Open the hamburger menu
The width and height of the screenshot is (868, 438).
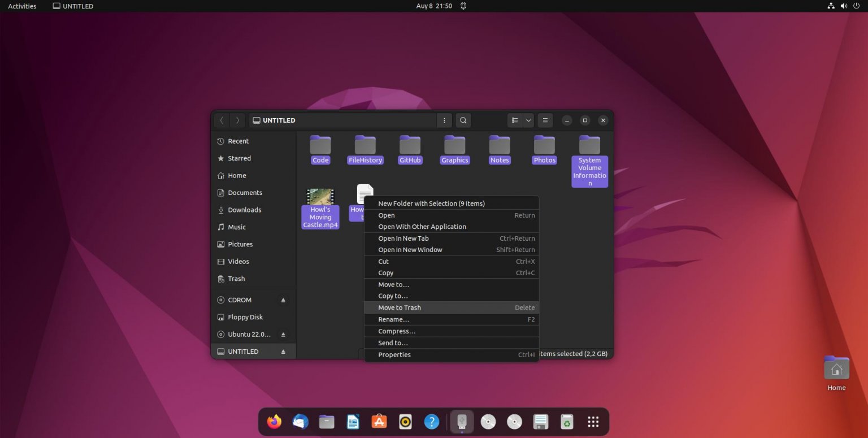(545, 120)
